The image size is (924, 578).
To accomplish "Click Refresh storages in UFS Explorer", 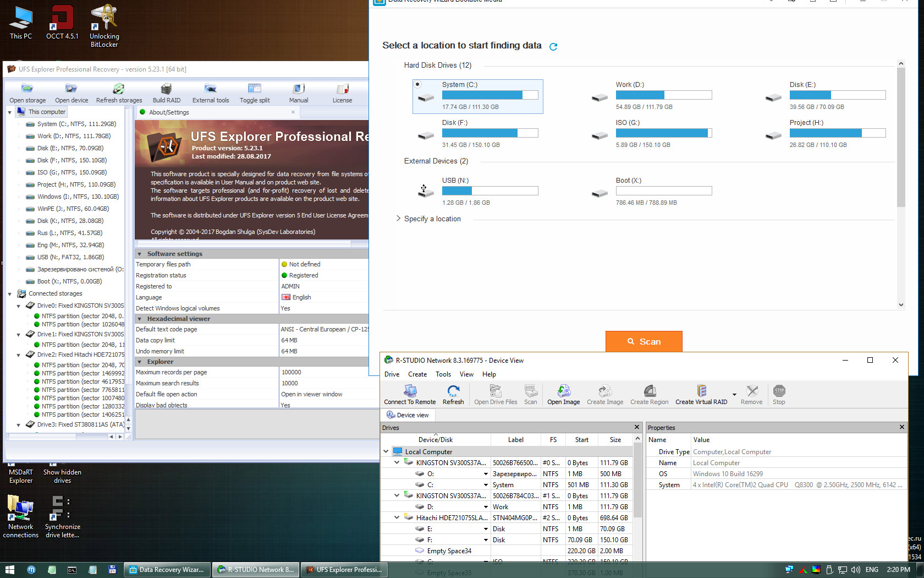I will point(119,93).
